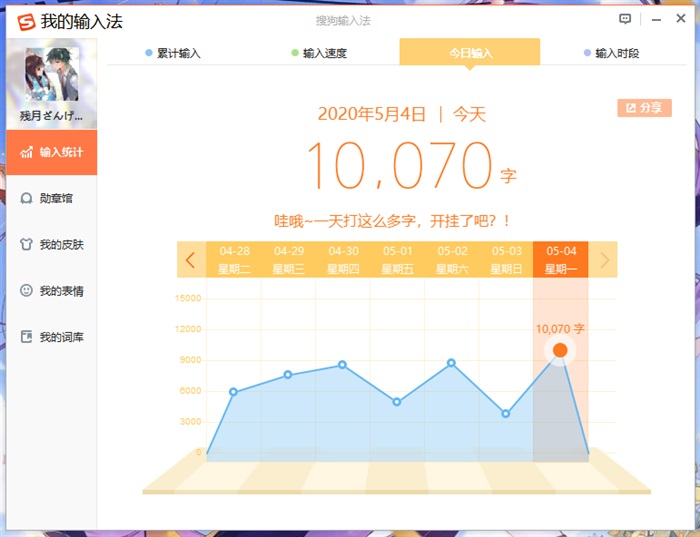The image size is (700, 537).
Task: Select date 04-30 星期四
Action: (343, 260)
